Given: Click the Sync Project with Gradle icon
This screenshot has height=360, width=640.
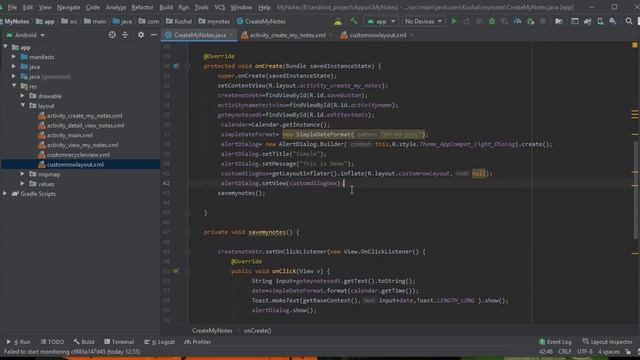Looking at the screenshot, I should point(588,21).
